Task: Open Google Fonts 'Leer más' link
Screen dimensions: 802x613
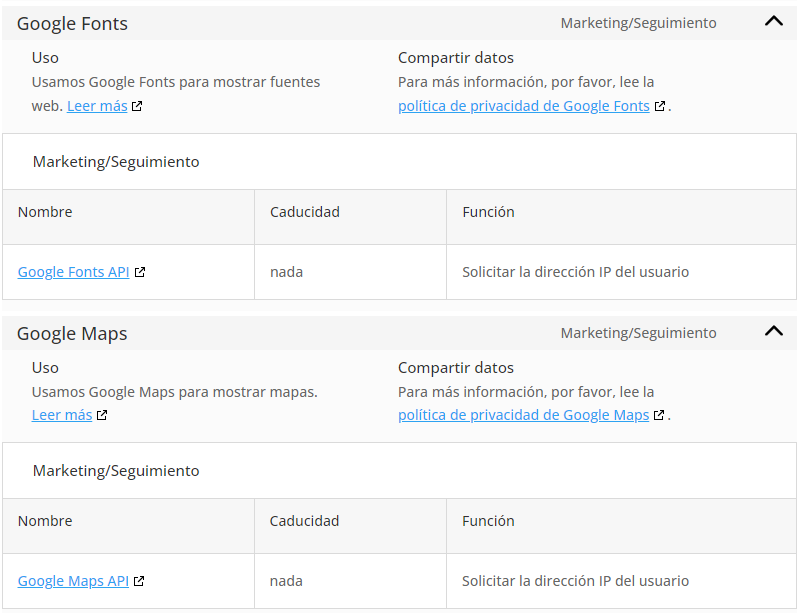Action: (x=97, y=106)
